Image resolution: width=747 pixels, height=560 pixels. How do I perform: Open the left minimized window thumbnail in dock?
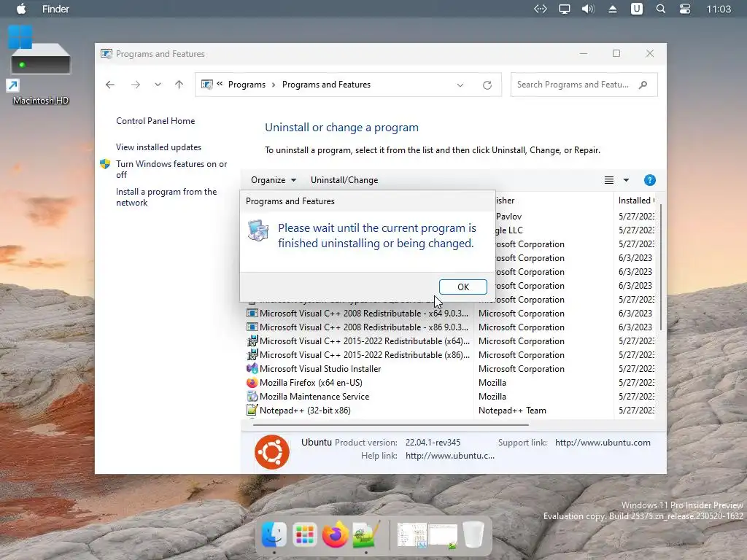pyautogui.click(x=411, y=534)
